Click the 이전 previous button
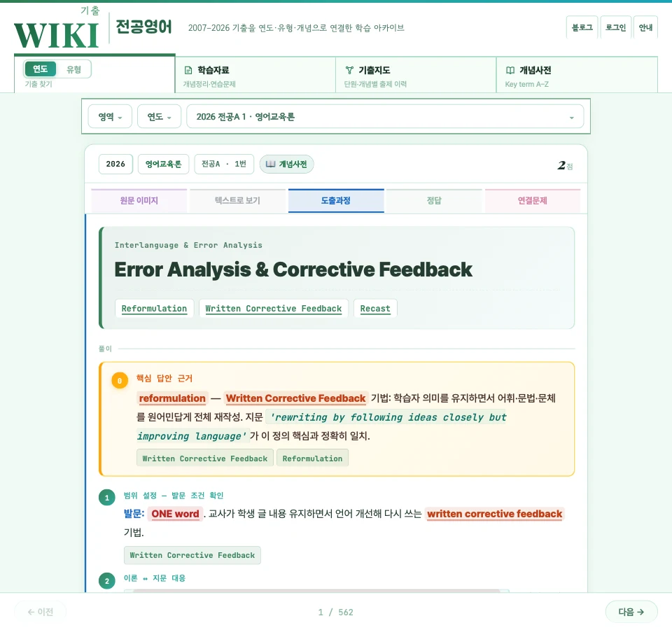This screenshot has width=672, height=630. [41, 612]
